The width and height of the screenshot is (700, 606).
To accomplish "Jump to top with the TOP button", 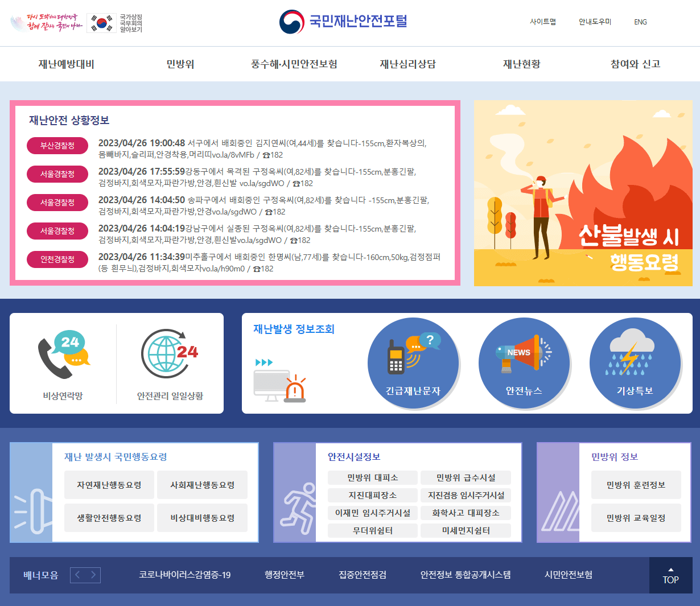I will [671, 575].
